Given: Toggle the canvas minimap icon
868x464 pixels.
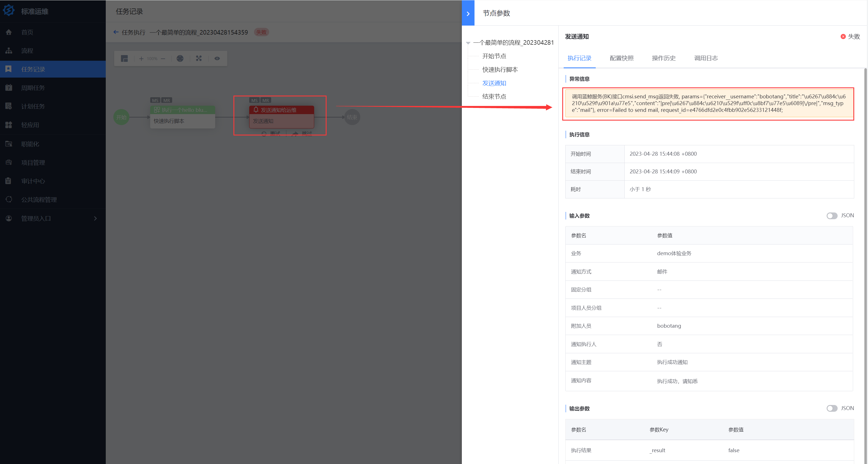Looking at the screenshot, I should click(124, 58).
